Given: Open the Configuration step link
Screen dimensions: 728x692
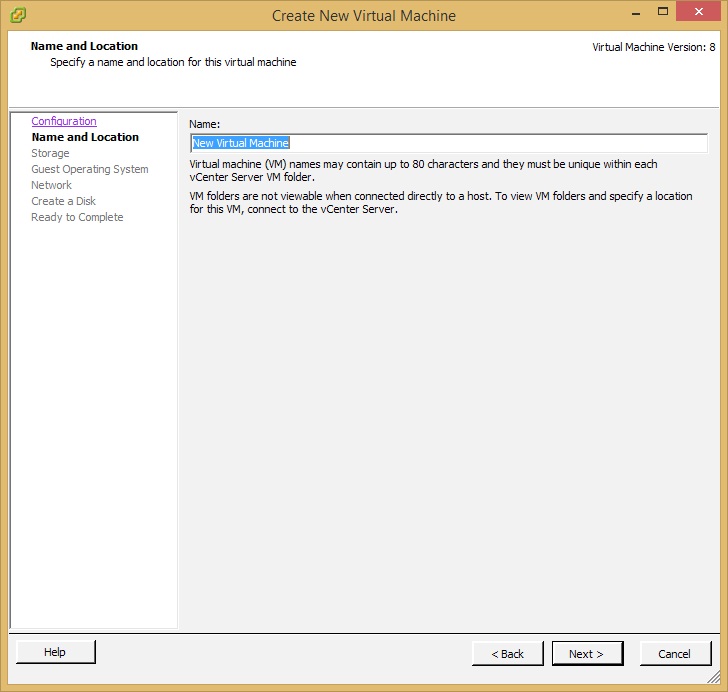Looking at the screenshot, I should point(64,121).
